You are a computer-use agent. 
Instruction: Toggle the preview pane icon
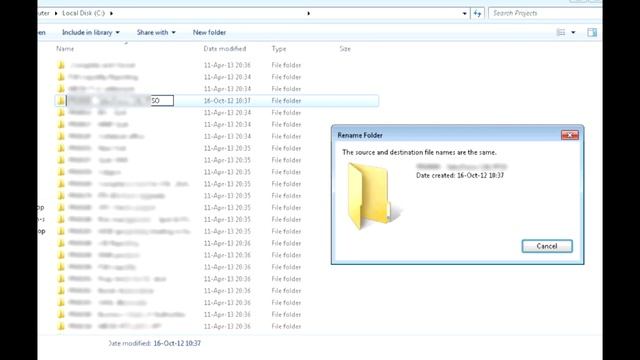tap(592, 32)
